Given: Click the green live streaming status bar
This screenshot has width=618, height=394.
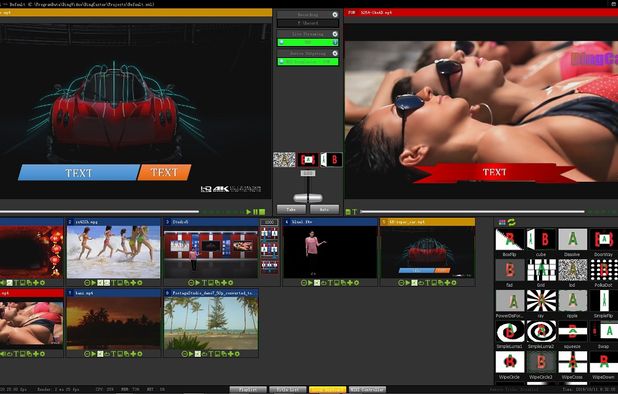Looking at the screenshot, I should (x=308, y=42).
